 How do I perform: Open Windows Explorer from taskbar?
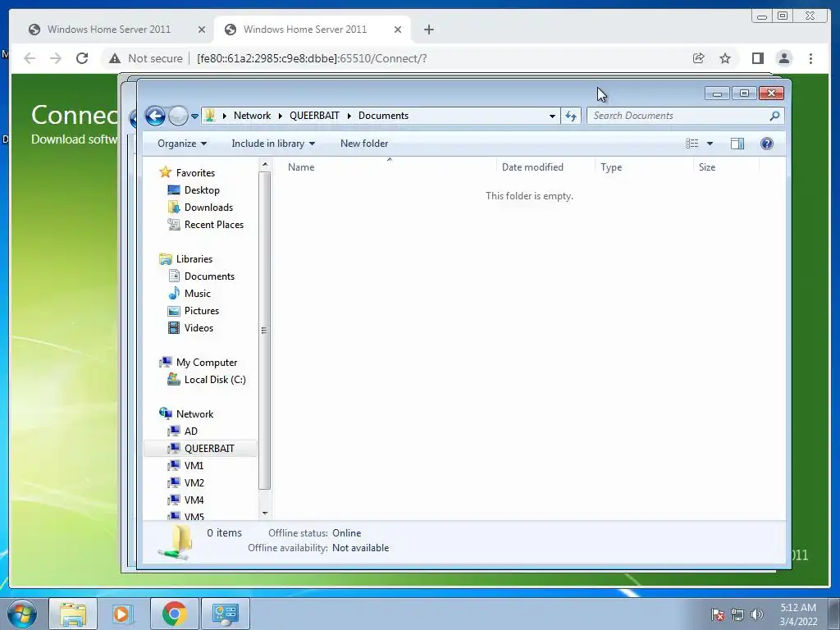coord(73,614)
